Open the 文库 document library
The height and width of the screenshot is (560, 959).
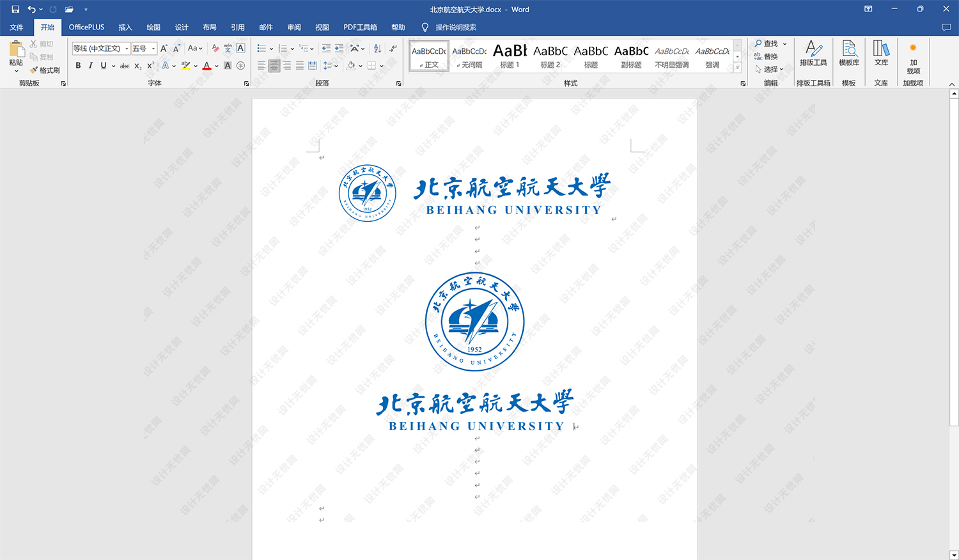click(881, 53)
